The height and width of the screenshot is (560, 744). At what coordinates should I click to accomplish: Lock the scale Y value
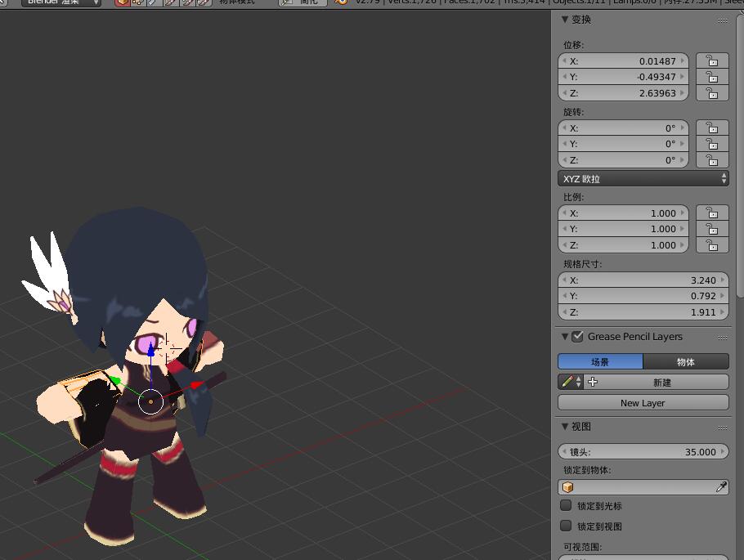(x=712, y=229)
